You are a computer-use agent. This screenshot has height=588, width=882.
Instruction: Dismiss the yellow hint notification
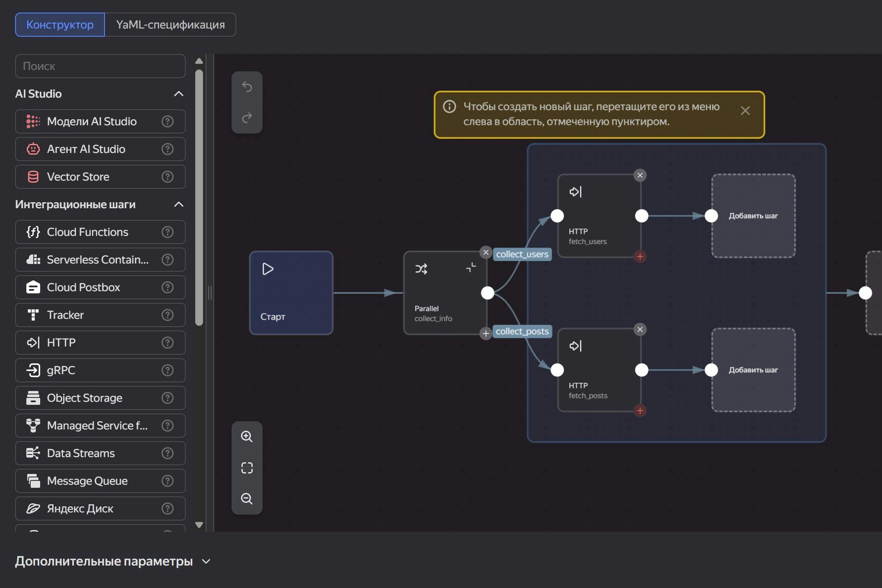[745, 111]
